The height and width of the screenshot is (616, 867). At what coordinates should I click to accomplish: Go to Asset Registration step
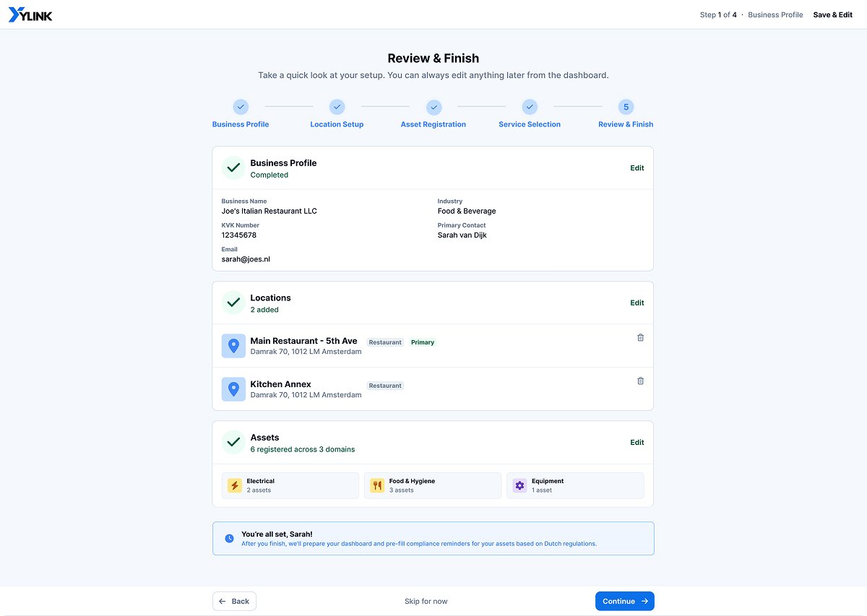433,114
